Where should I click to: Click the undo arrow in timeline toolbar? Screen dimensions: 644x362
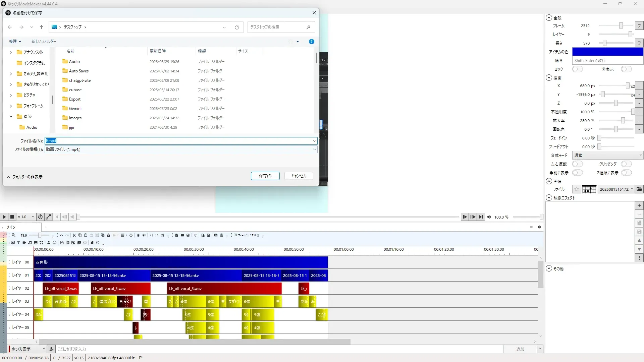pyautogui.click(x=61, y=235)
